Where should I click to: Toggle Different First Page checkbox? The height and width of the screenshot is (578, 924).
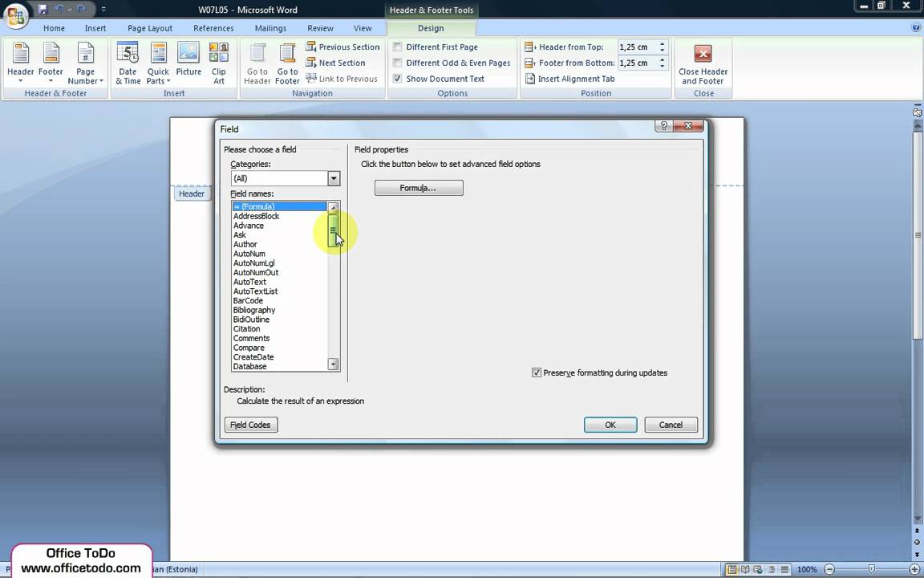(x=398, y=47)
